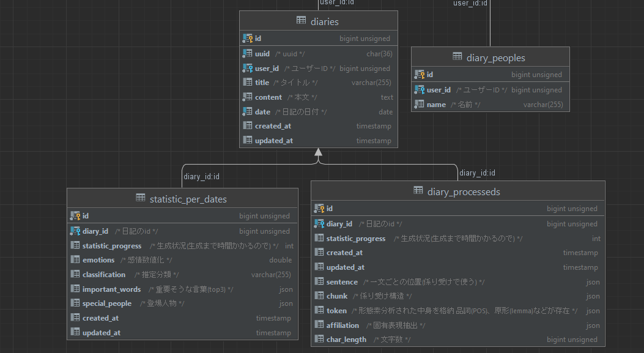
Task: Click primary key icon of diary_peoples id
Action: (x=419, y=75)
